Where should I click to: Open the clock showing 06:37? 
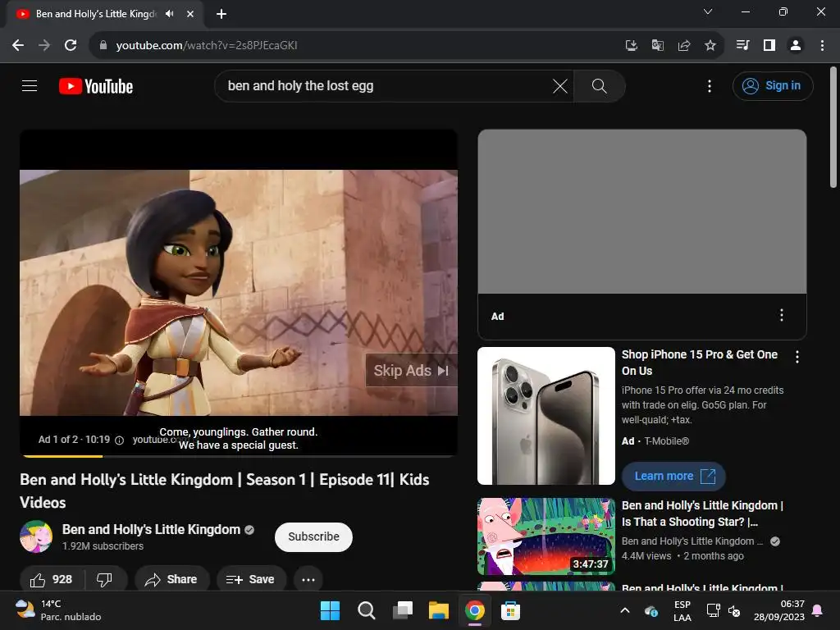tap(779, 610)
